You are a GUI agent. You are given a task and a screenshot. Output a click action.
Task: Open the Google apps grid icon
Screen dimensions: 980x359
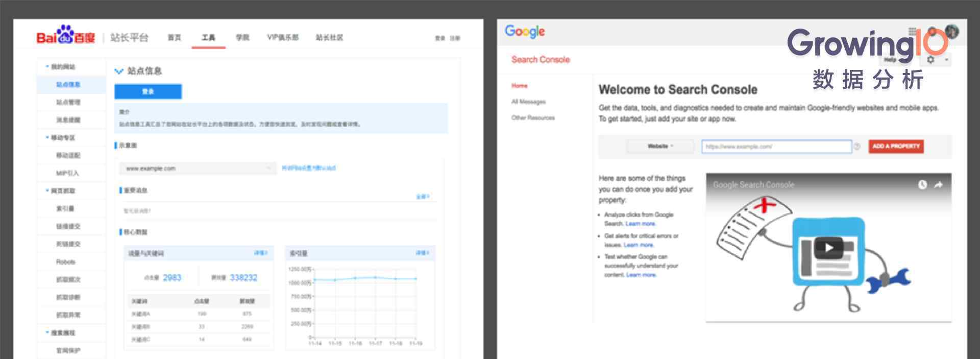pyautogui.click(x=913, y=31)
